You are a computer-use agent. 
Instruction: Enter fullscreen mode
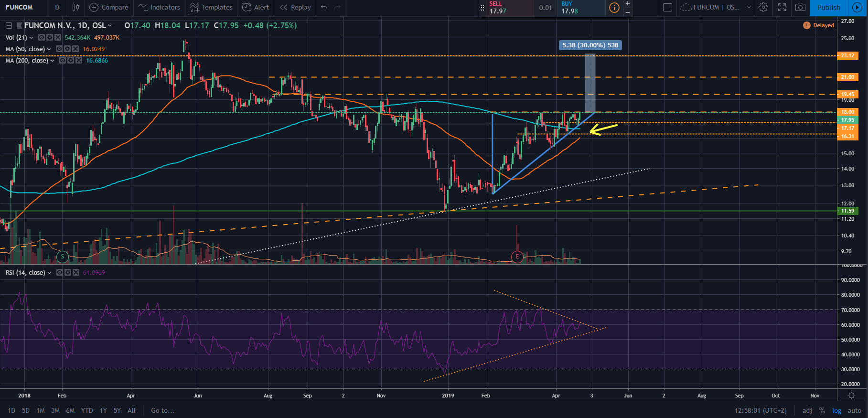(782, 7)
